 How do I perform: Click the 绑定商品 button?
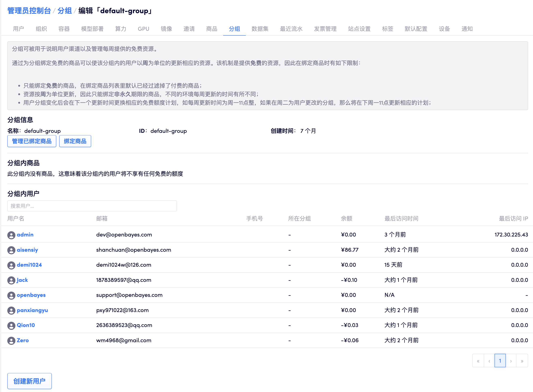pyautogui.click(x=75, y=141)
